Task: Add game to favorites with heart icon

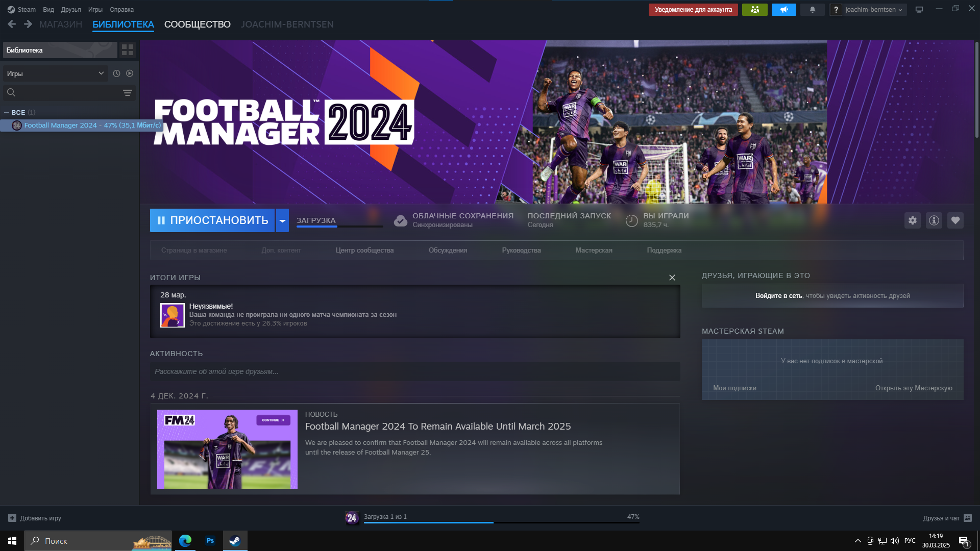Action: 955,220
